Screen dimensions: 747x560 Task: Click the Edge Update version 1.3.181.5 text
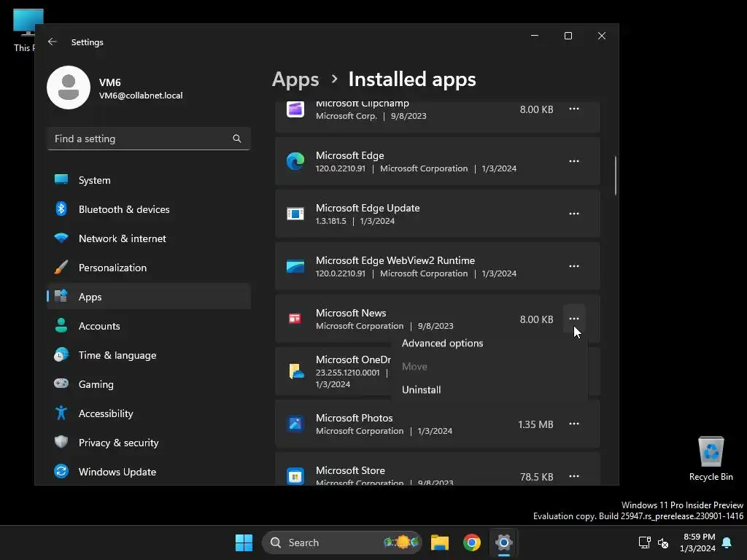[330, 221]
